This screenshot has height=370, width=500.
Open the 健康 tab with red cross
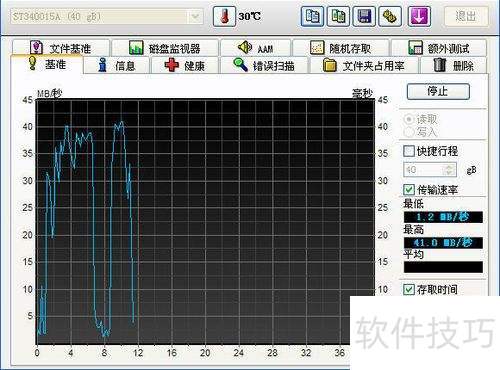(185, 65)
